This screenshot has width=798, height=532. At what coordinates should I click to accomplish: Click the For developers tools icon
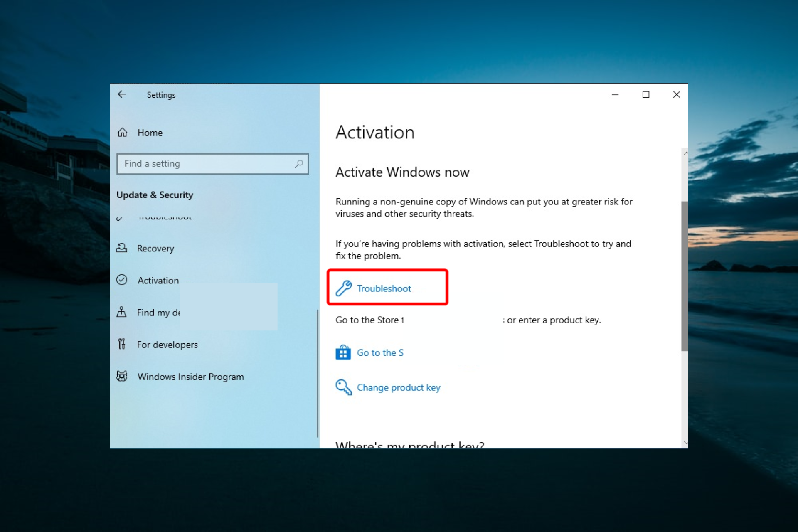pos(121,344)
